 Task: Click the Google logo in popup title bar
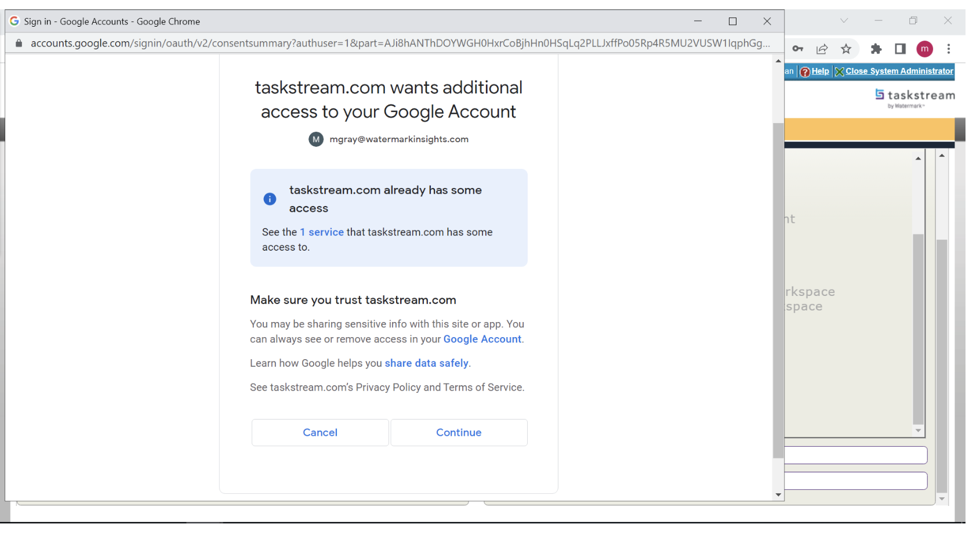[x=14, y=21]
